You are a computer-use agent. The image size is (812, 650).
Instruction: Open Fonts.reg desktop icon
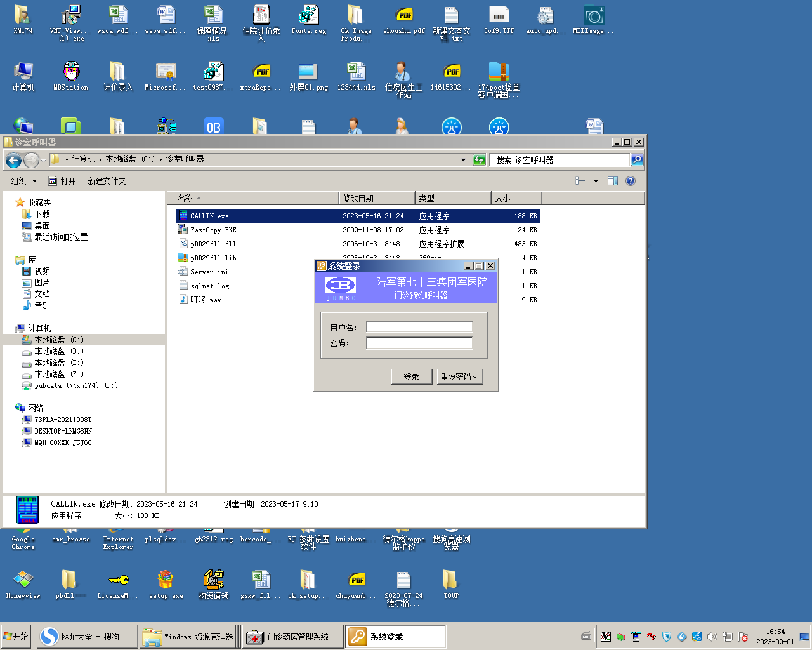coord(309,20)
